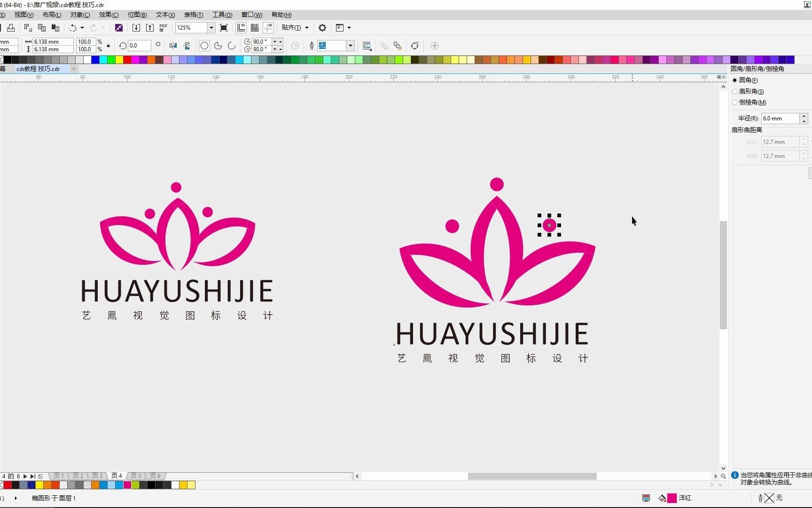Click the add page button
Image resolution: width=812 pixels, height=508 pixels.
pos(40,476)
